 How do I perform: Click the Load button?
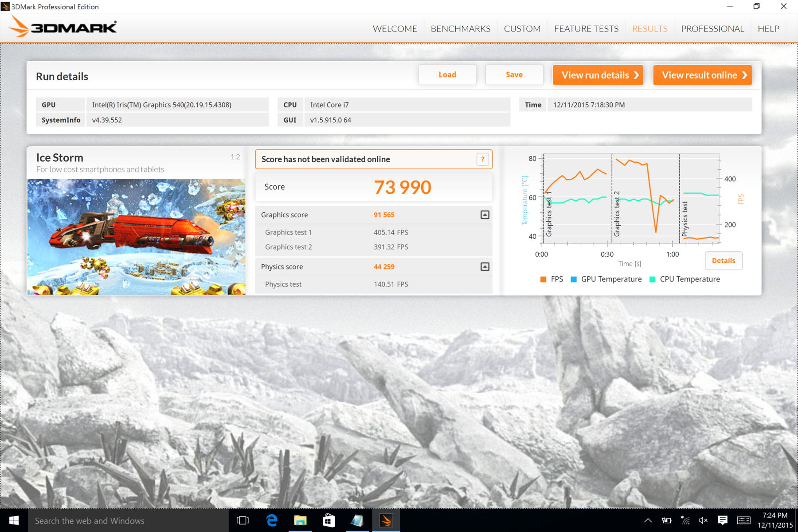point(447,75)
